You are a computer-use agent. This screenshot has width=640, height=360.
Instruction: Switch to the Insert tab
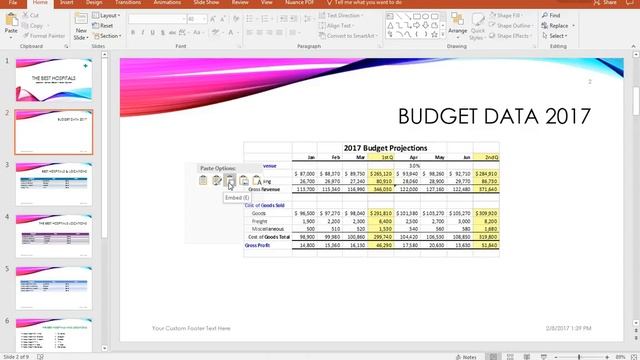[67, 2]
